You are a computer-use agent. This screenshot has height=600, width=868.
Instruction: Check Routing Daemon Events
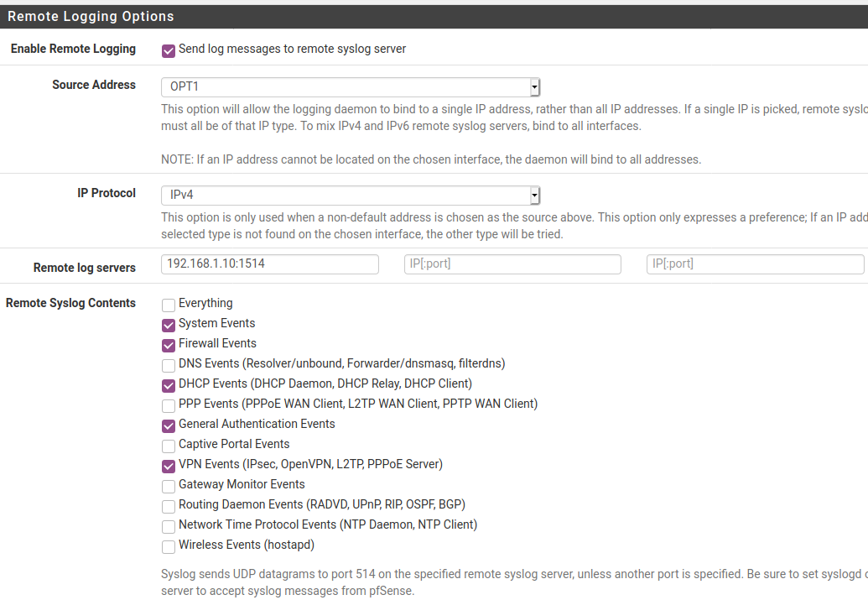coord(168,506)
